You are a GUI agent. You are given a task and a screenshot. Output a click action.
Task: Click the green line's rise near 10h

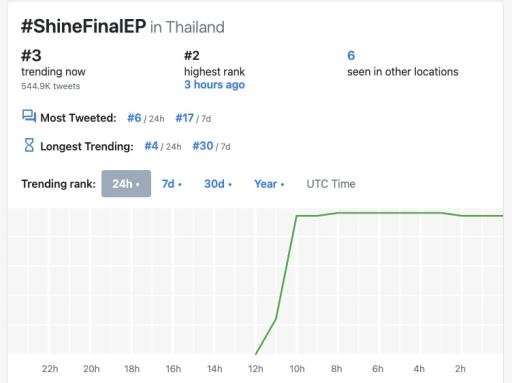287,267
